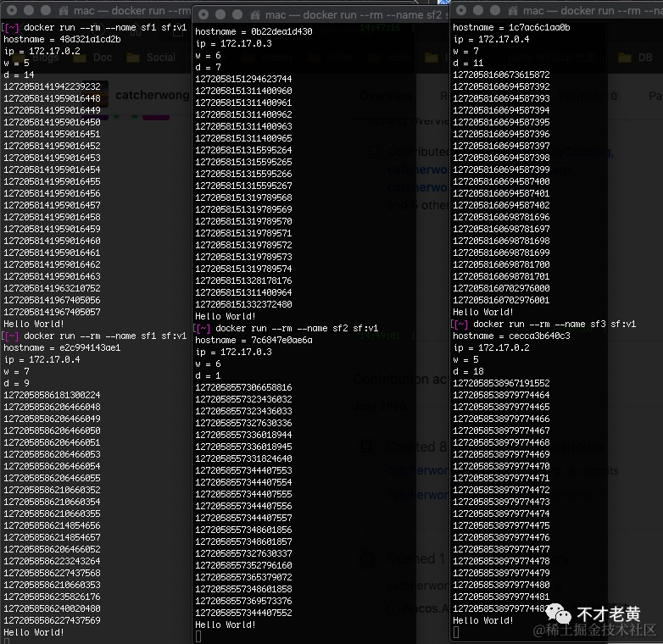Select the ID 1272058557331824640

point(243,458)
